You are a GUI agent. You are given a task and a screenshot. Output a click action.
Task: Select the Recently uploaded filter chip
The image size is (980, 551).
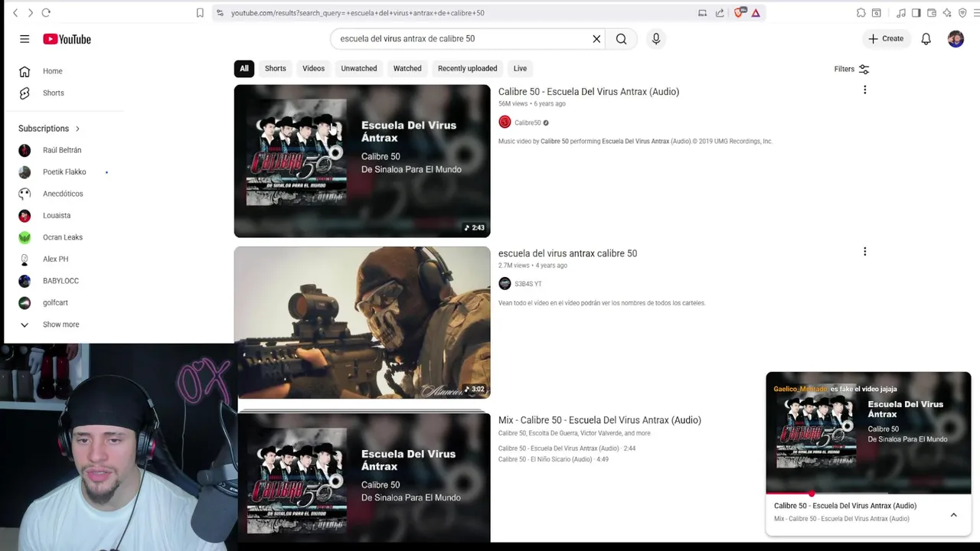coord(468,69)
